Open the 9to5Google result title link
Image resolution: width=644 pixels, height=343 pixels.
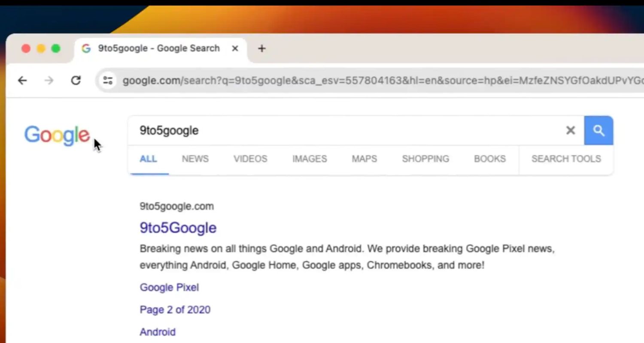[178, 228]
